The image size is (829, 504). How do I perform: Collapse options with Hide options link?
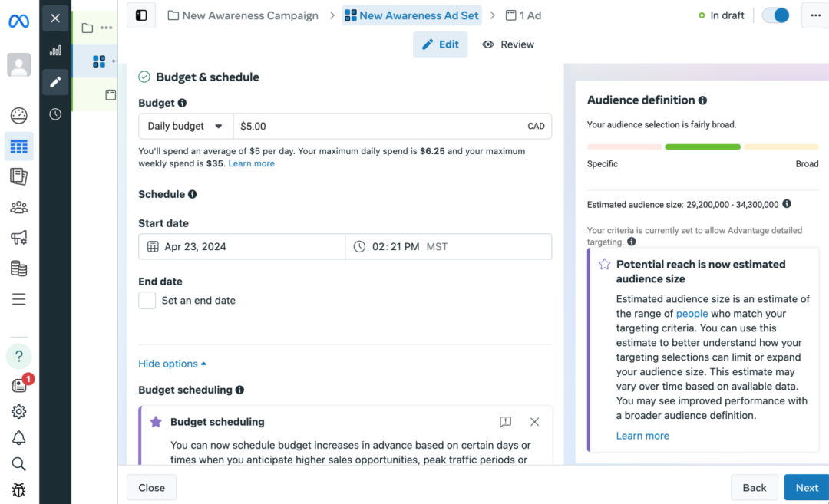point(172,364)
